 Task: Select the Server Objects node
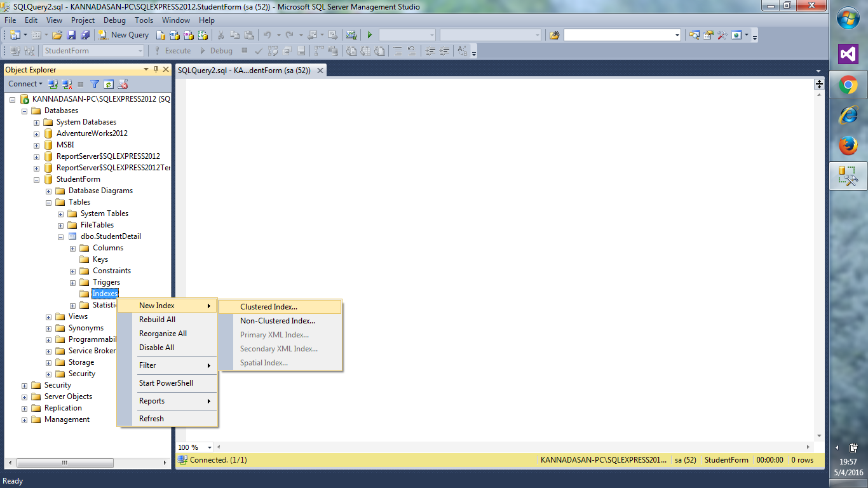tap(68, 396)
